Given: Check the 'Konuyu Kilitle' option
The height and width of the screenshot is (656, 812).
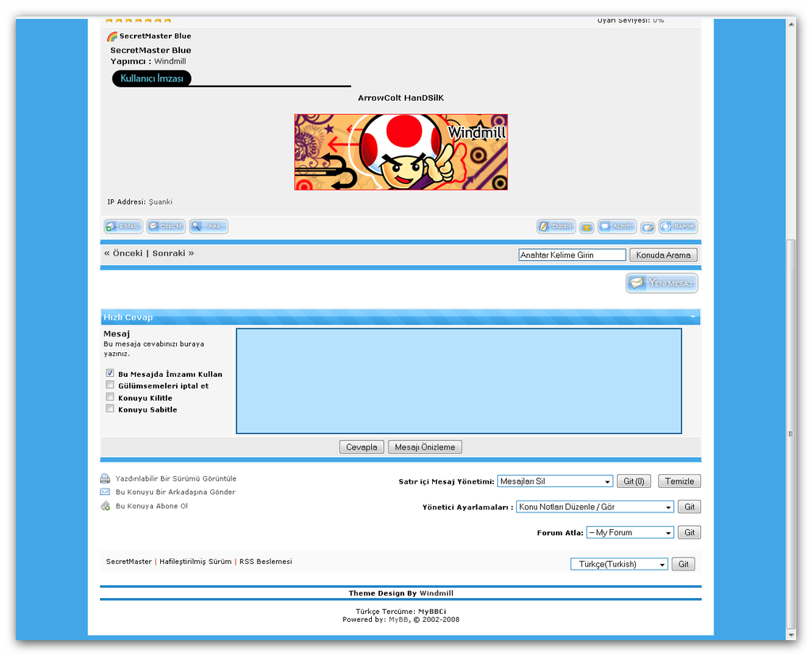Looking at the screenshot, I should pos(109,397).
